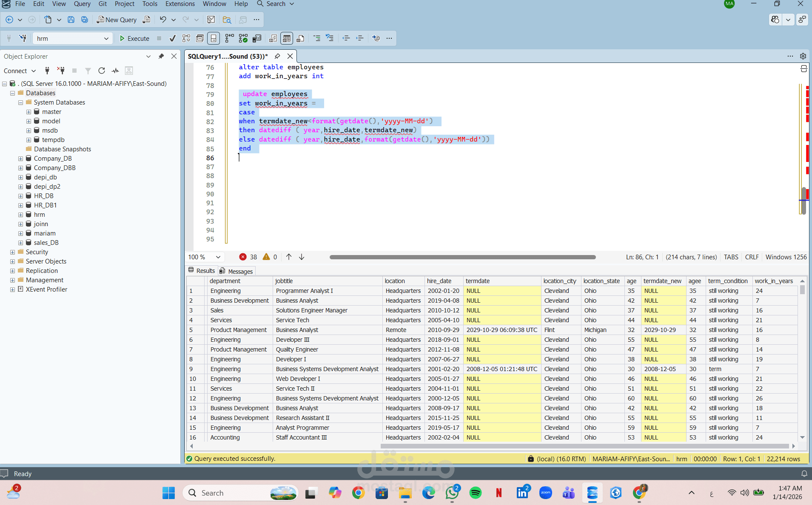The width and height of the screenshot is (812, 505).
Task: Click the results grid horizontal scrollbar
Action: (x=491, y=446)
